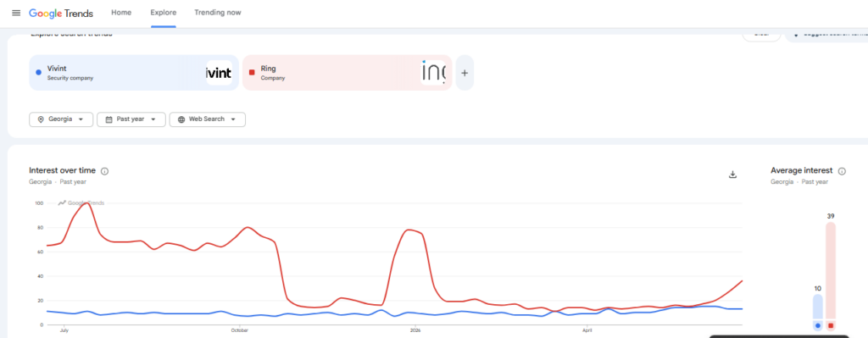
Task: Click the Ring logo thumbnail
Action: tap(433, 73)
